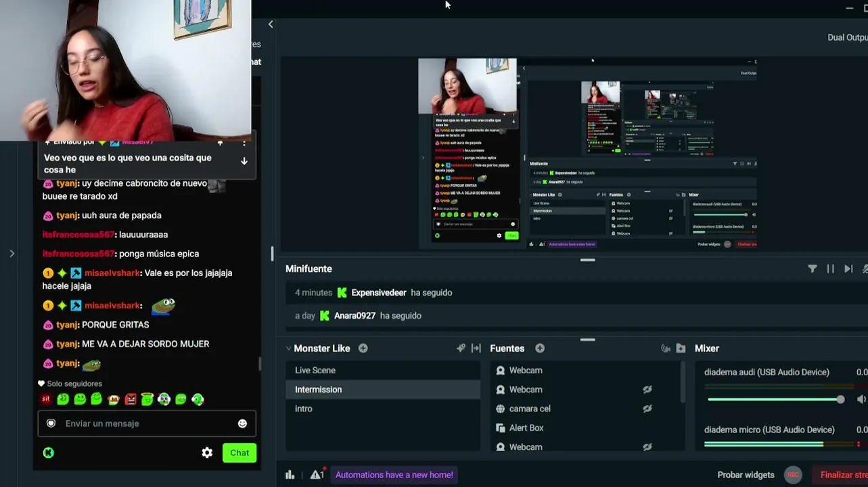This screenshot has height=487, width=868.
Task: Skip the current alert in Minifuente
Action: (848, 269)
